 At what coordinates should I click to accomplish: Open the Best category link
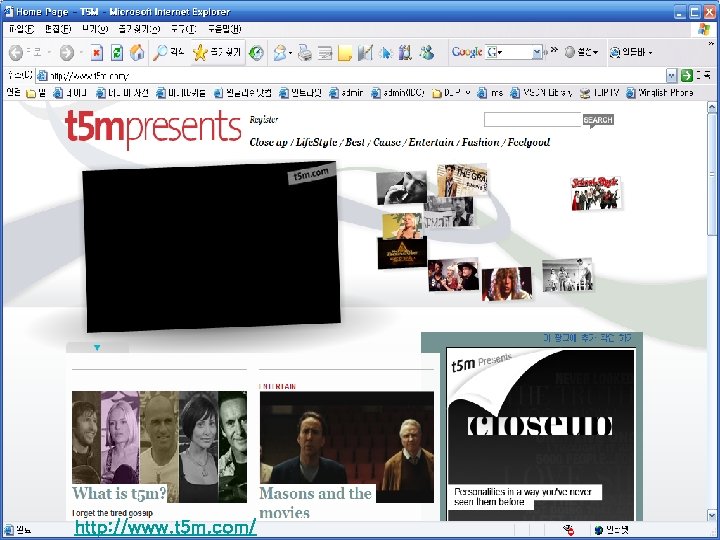[x=355, y=142]
